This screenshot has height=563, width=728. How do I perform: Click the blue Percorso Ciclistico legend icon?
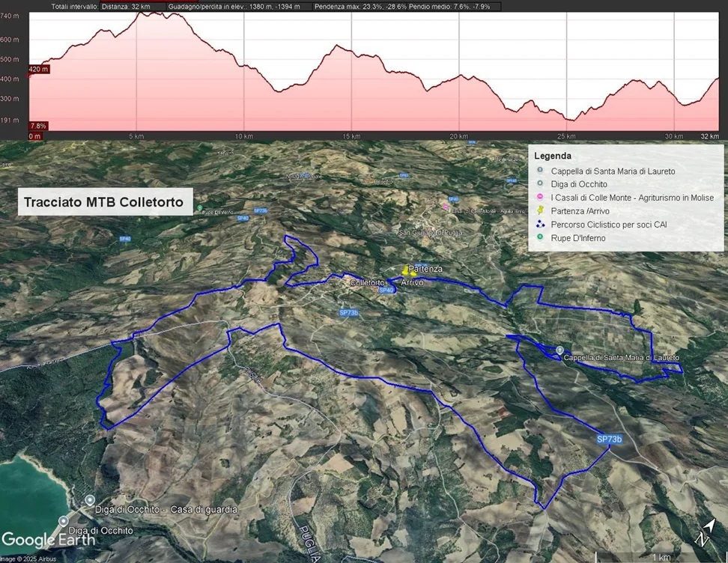point(541,225)
